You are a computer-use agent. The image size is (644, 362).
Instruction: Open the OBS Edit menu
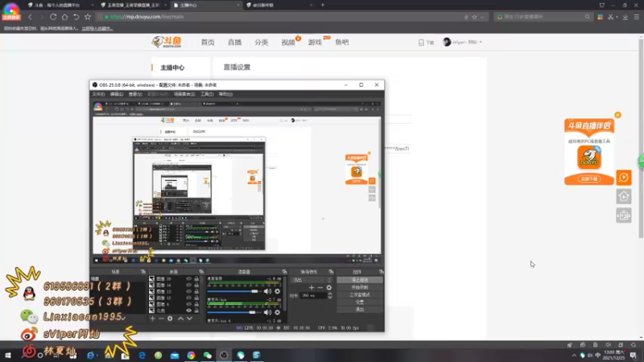tap(117, 94)
